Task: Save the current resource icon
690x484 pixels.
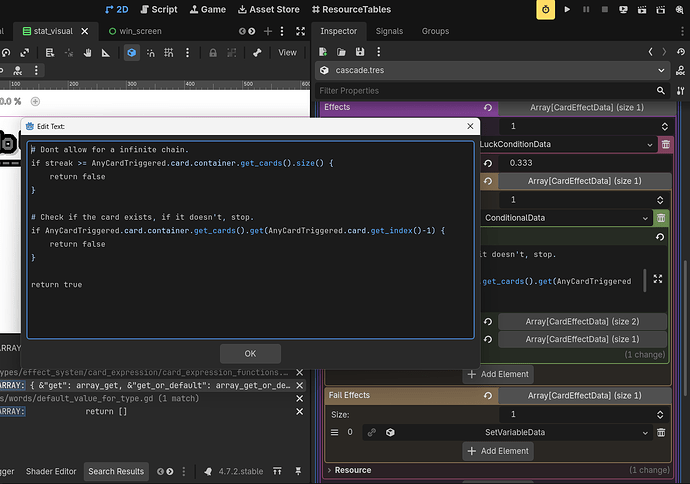Action: point(360,52)
